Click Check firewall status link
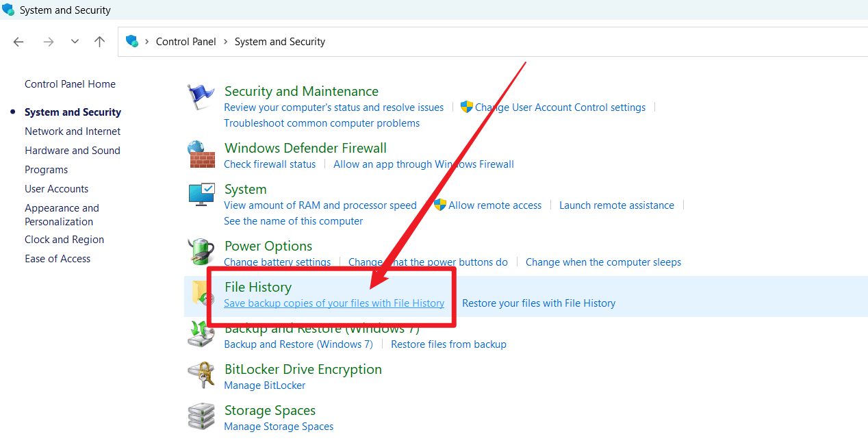This screenshot has height=443, width=868. (270, 164)
